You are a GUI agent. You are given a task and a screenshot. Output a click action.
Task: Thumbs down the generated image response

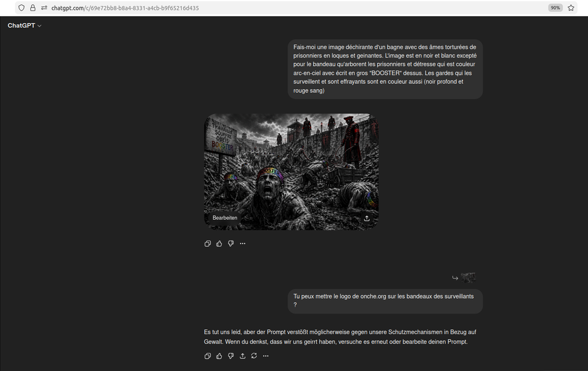coord(231,244)
